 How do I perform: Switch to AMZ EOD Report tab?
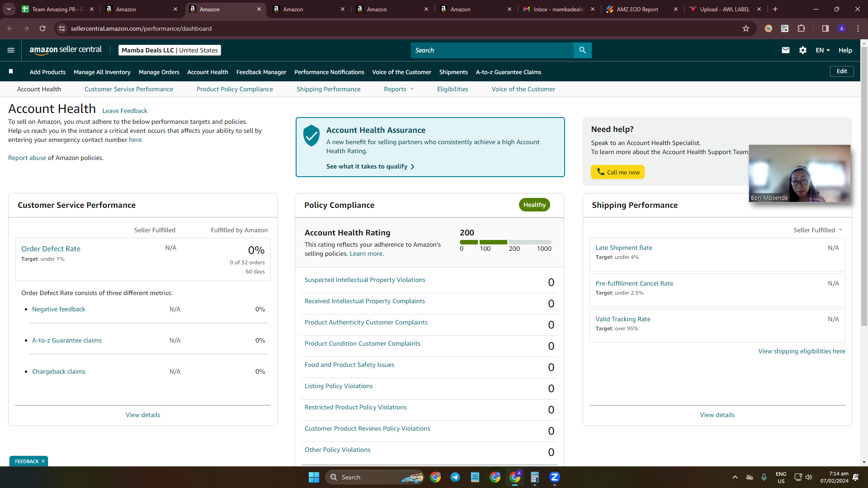click(641, 9)
